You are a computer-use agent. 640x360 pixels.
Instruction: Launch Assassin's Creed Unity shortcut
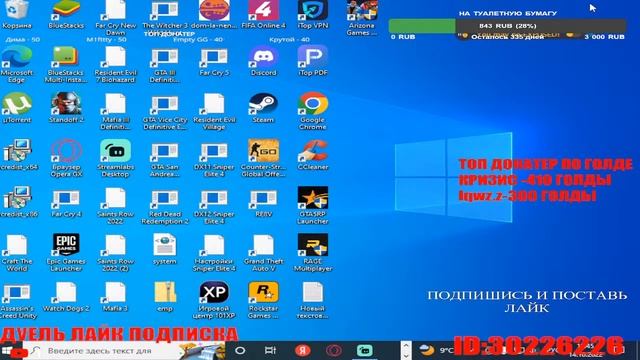tap(17, 300)
